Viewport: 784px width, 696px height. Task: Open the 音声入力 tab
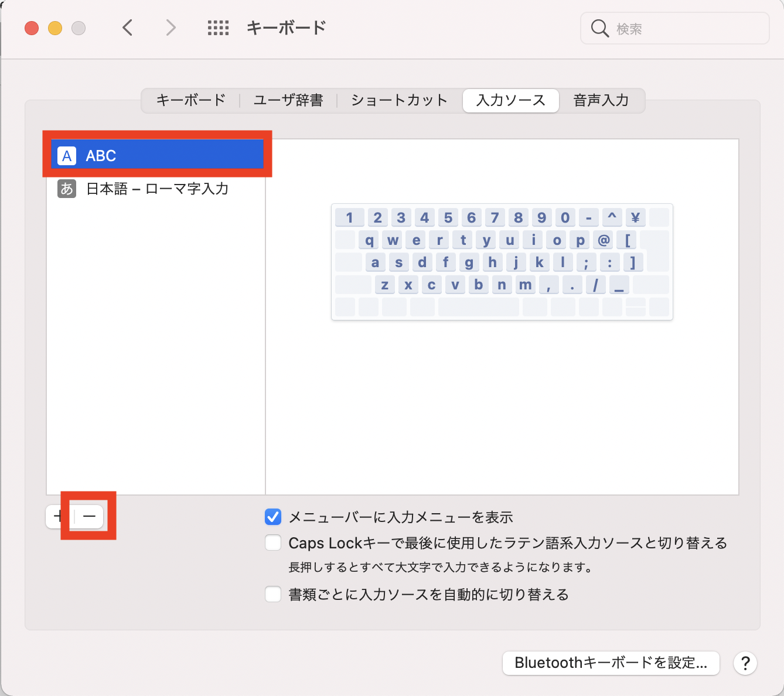pos(601,100)
